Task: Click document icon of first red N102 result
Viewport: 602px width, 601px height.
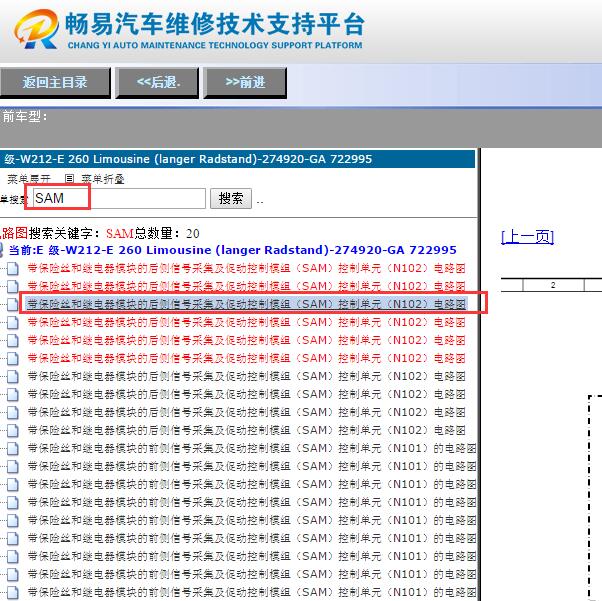Action: click(13, 268)
